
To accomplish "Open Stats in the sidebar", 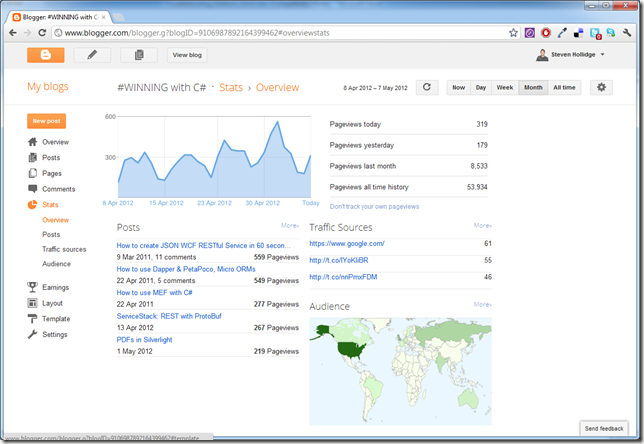I will [x=50, y=205].
